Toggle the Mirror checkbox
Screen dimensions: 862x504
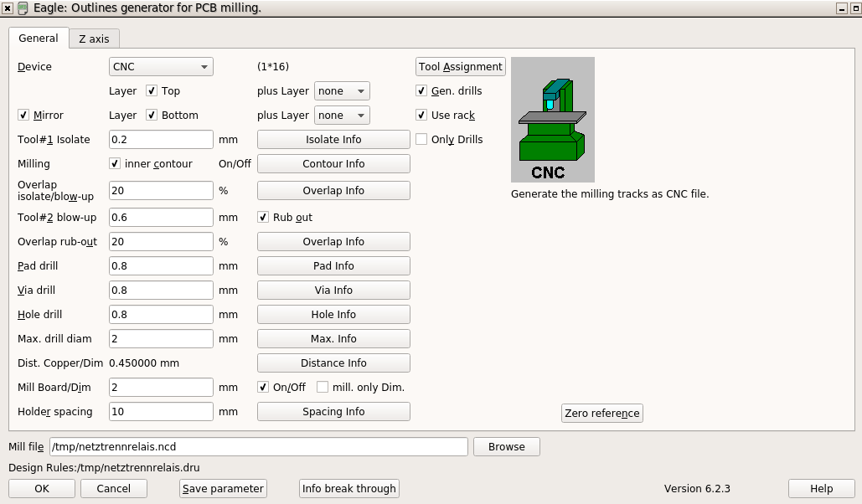click(23, 116)
